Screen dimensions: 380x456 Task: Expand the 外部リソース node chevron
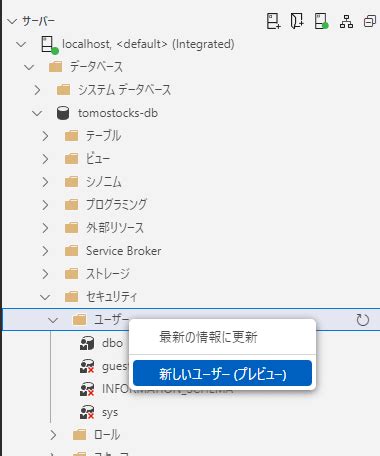click(x=45, y=228)
